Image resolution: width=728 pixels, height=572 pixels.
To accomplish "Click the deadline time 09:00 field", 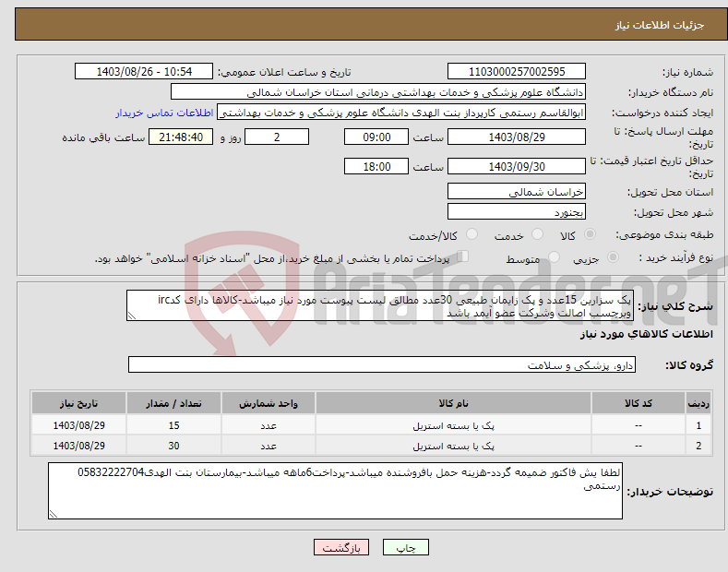I will pyautogui.click(x=376, y=137).
